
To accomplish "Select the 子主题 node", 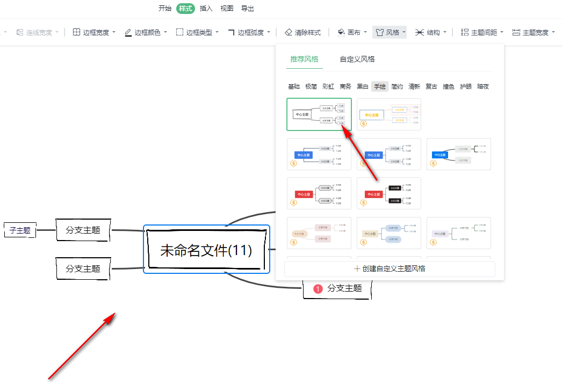I will (x=20, y=230).
